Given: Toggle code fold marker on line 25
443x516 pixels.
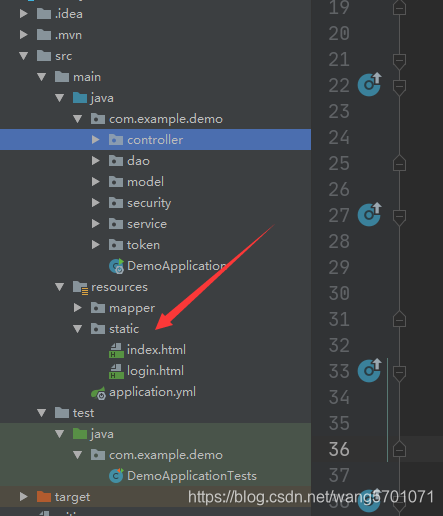Looking at the screenshot, I should click(399, 163).
